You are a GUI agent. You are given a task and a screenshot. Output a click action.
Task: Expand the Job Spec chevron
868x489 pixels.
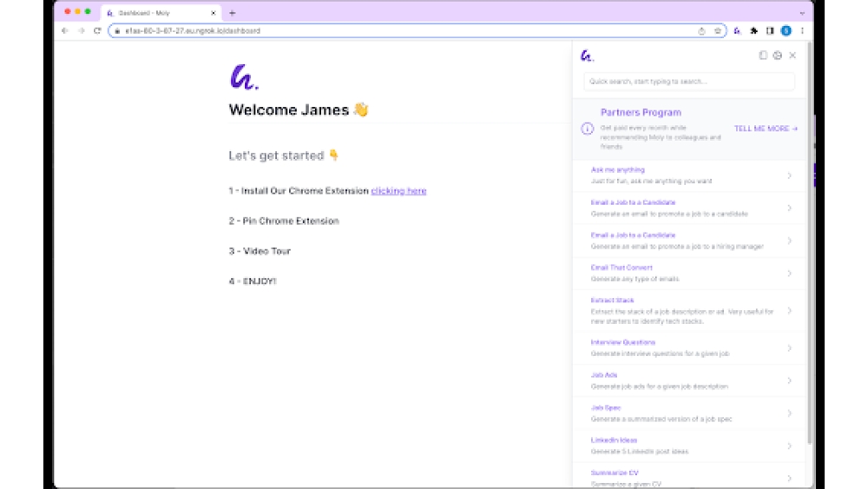789,413
